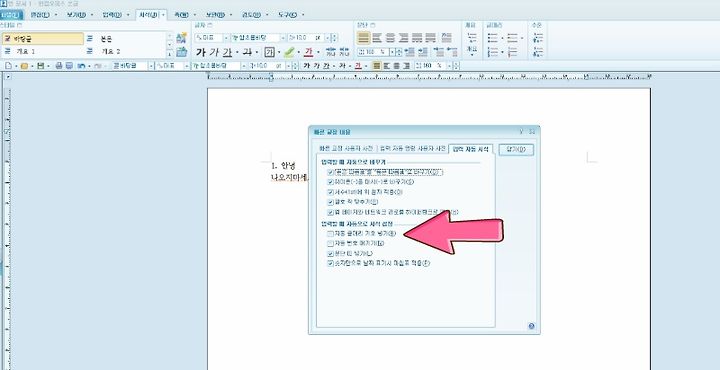This screenshot has height=370, width=720.
Task: Click the font size stepper in ribbon
Action: [334, 38]
